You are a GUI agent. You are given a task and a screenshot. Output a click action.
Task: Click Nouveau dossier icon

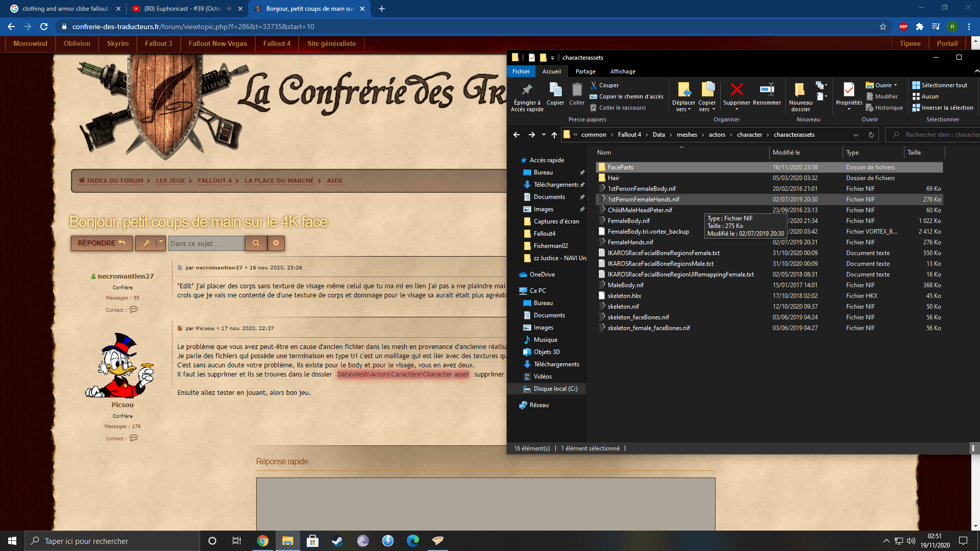pos(800,90)
